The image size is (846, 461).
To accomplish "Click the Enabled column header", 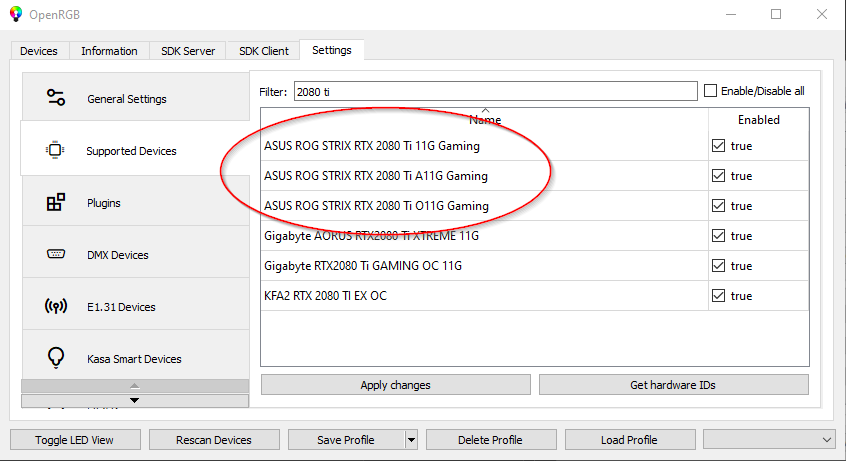I will pyautogui.click(x=759, y=119).
